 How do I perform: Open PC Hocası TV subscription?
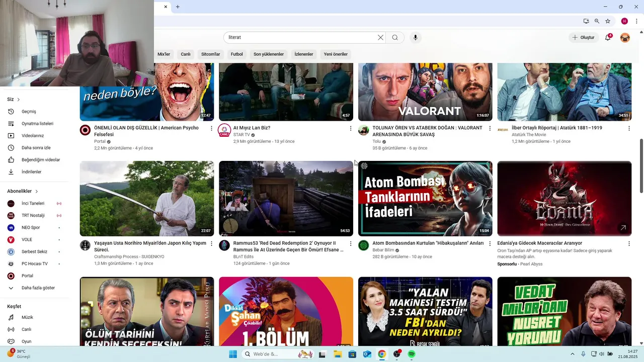35,264
